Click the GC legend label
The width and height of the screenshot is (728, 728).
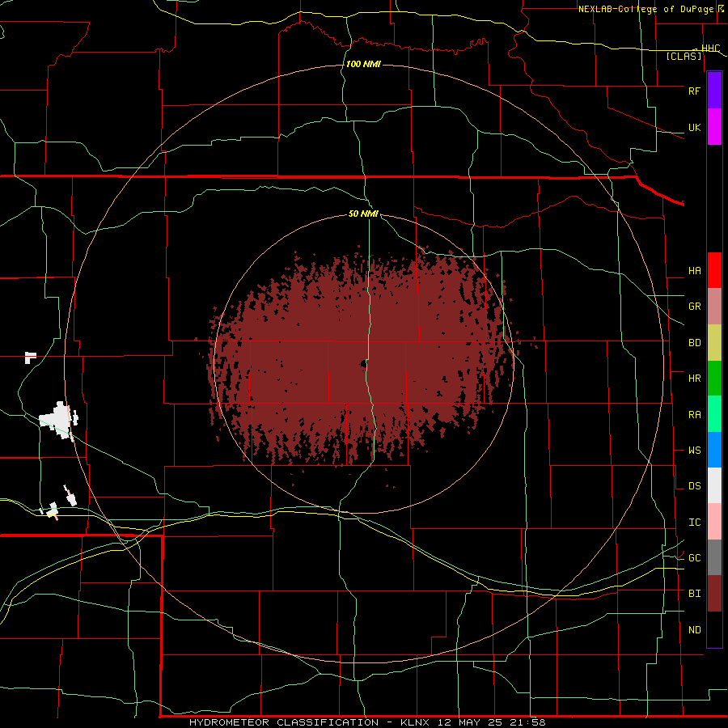(694, 558)
